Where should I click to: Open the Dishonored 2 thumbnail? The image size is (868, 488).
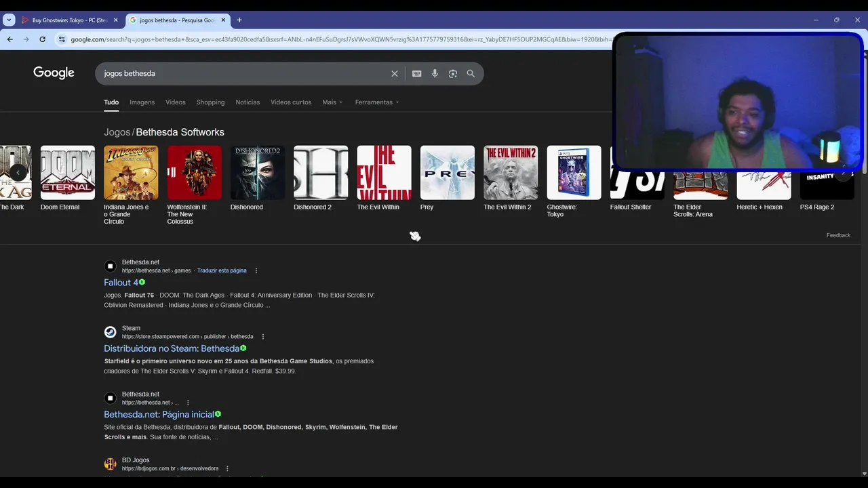(x=321, y=173)
